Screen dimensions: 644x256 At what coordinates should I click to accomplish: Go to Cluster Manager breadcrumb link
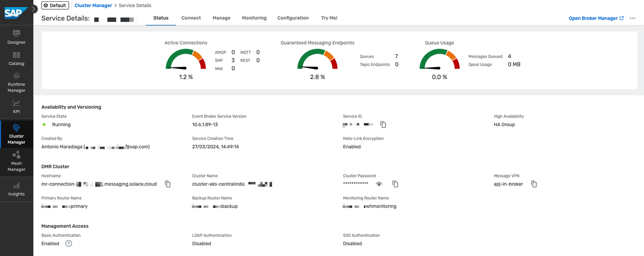93,5
